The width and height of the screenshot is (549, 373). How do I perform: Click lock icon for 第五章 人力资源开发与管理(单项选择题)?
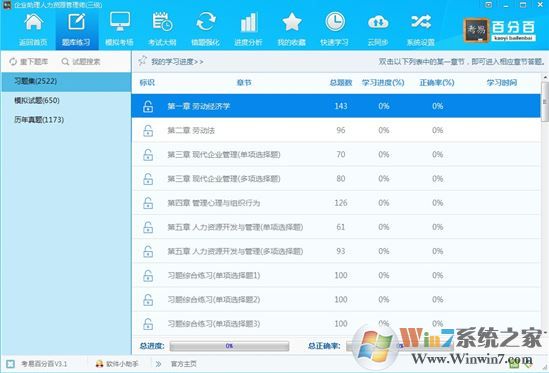(148, 227)
